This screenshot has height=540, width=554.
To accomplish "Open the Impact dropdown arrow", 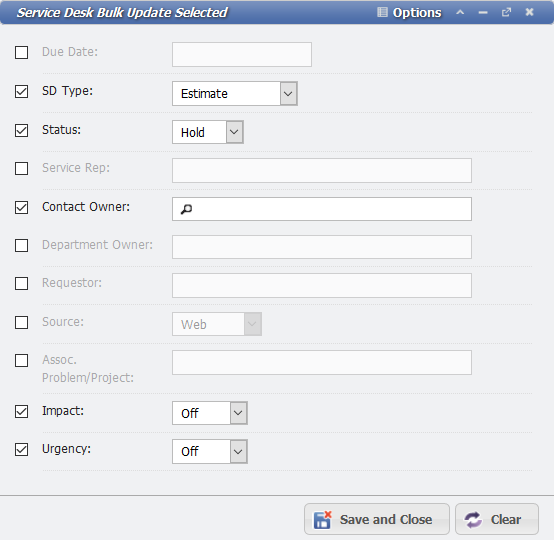I will point(238,413).
